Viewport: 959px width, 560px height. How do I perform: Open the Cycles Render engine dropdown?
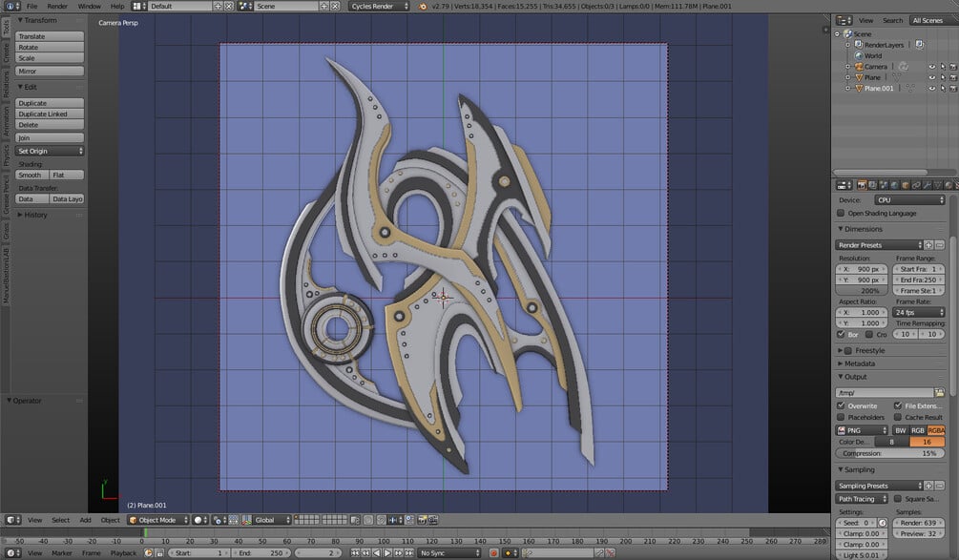pos(379,6)
